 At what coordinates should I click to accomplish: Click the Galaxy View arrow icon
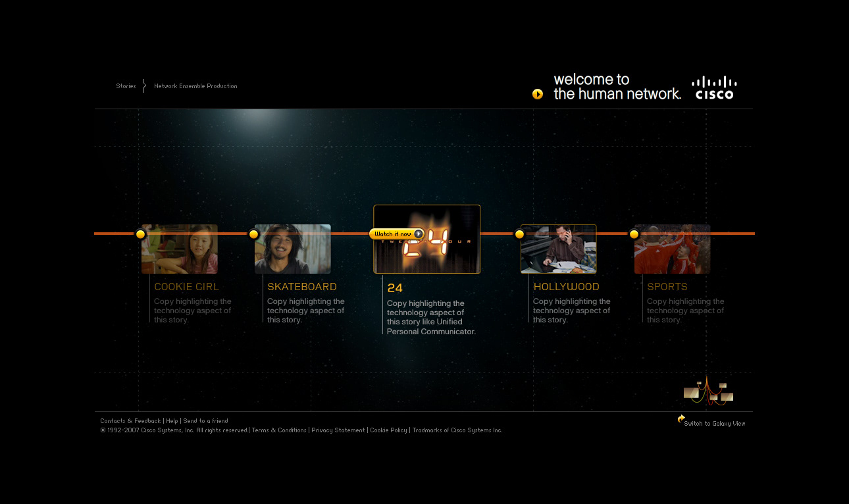681,418
